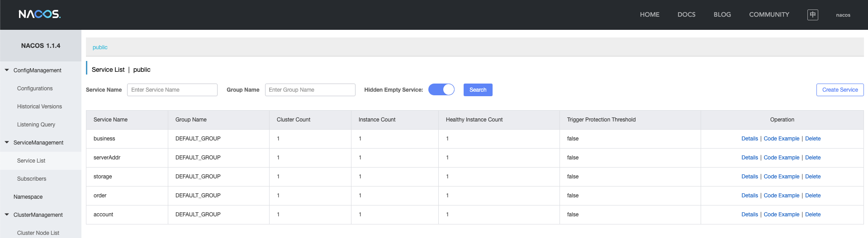This screenshot has height=238, width=868.
Task: Show Code Example for the business service
Action: click(x=781, y=139)
